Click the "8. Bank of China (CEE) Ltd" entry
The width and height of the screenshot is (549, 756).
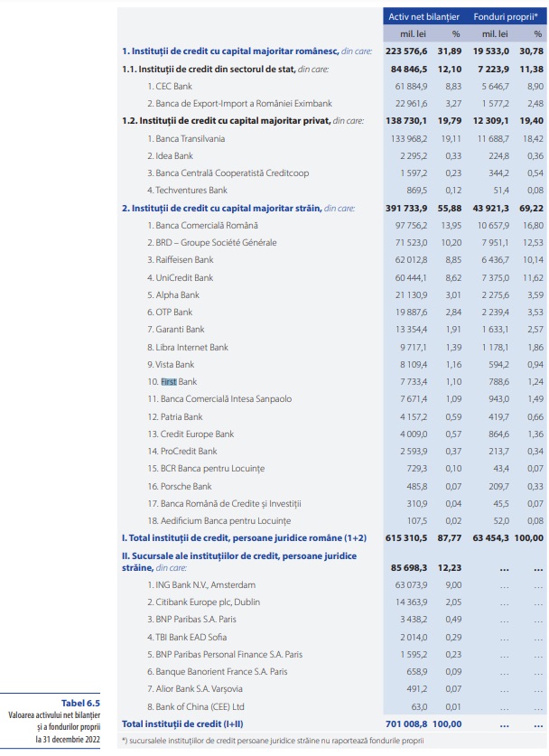(195, 707)
